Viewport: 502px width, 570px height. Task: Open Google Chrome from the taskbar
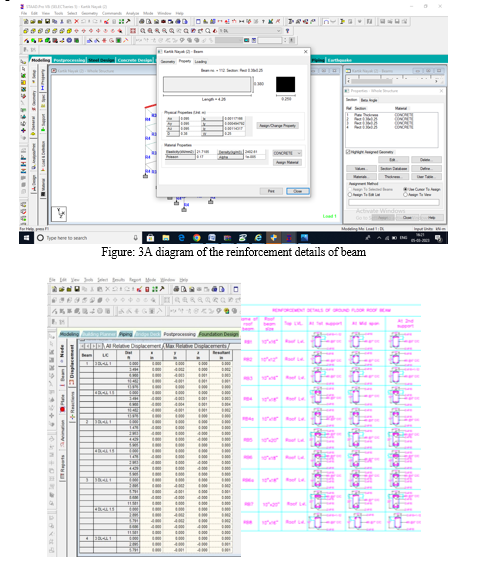197,238
